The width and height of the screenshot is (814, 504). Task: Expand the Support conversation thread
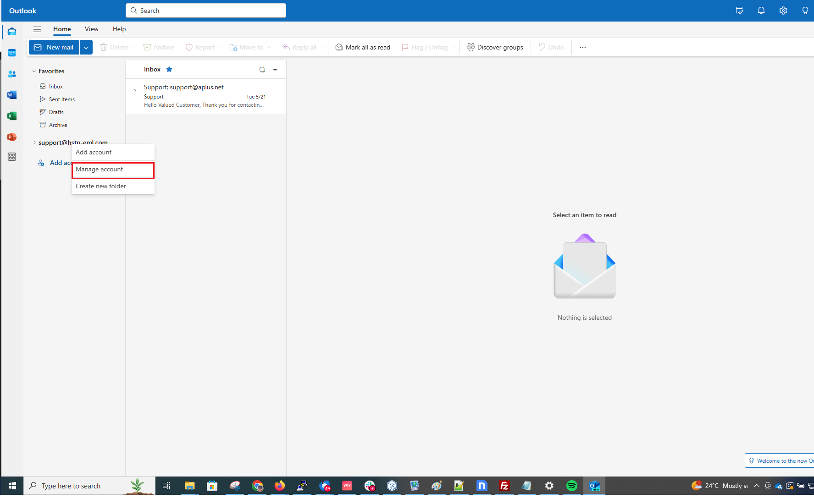tap(135, 91)
